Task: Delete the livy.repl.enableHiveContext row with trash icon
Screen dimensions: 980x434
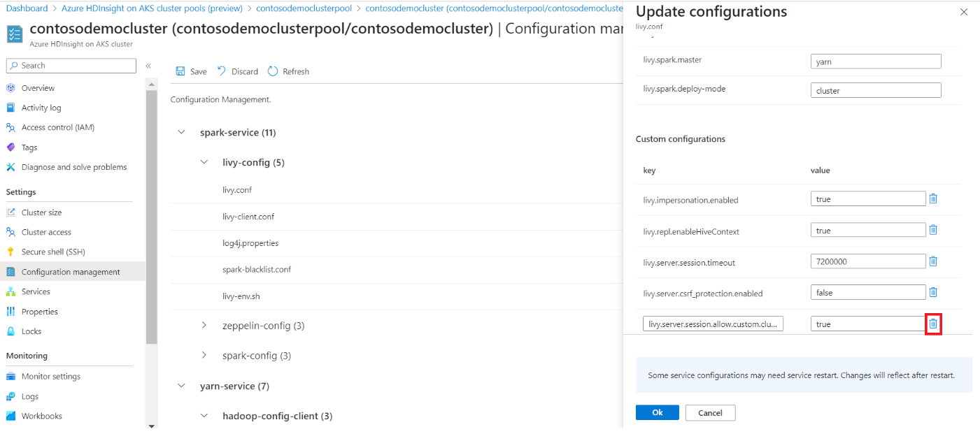Action: 933,230
